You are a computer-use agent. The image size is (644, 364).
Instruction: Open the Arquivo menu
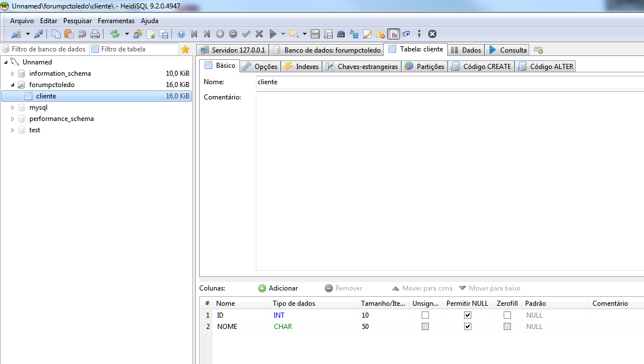[x=22, y=20]
